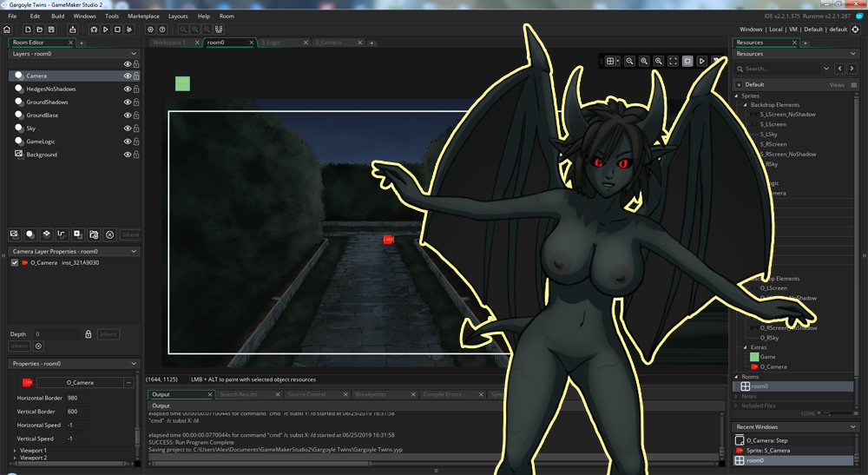Toggle GroundBase layer visibility
This screenshot has width=868, height=475.
[x=128, y=115]
